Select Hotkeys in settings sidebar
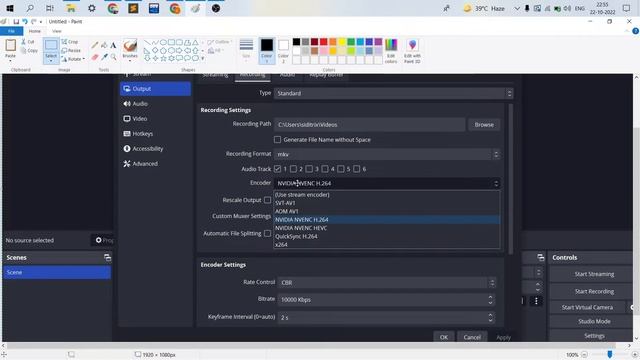The height and width of the screenshot is (360, 640). (x=155, y=134)
